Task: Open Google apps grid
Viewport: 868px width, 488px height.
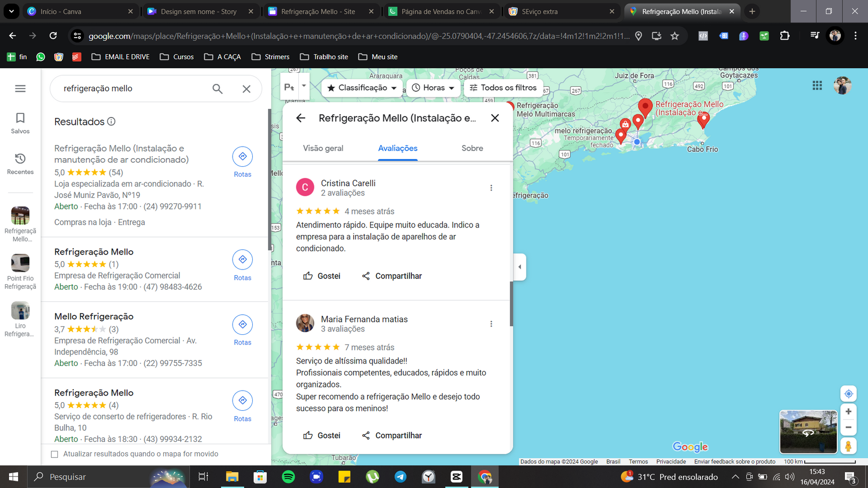Action: coord(817,86)
